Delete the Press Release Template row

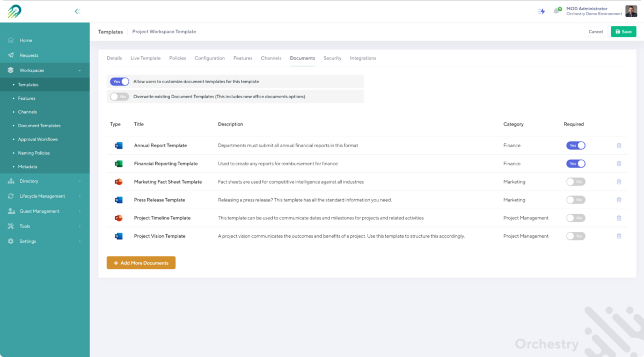tap(619, 200)
